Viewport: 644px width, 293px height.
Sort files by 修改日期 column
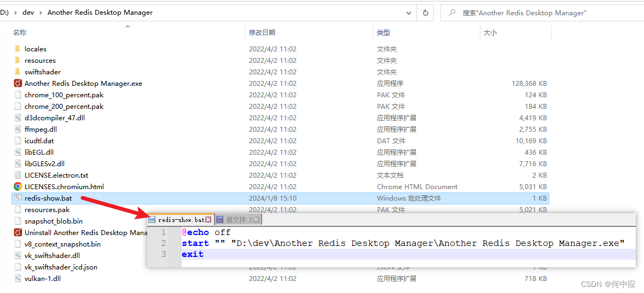click(x=262, y=32)
